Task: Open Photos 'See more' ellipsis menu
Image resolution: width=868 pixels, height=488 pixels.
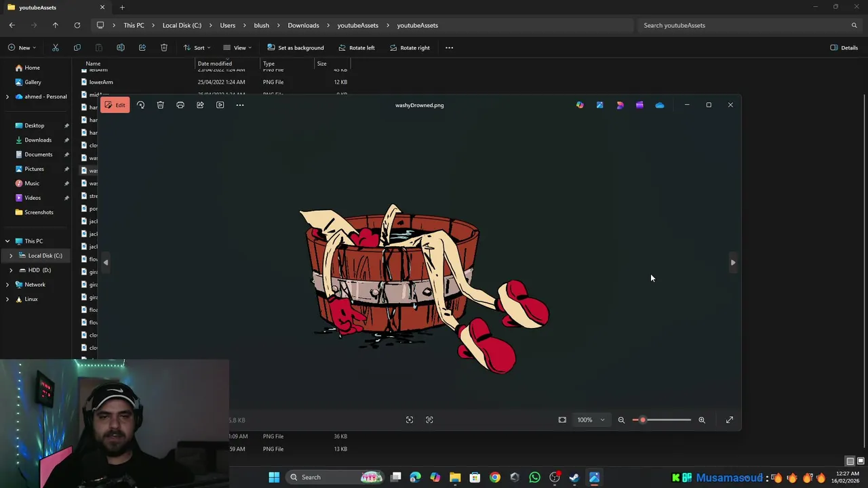Action: coord(240,105)
